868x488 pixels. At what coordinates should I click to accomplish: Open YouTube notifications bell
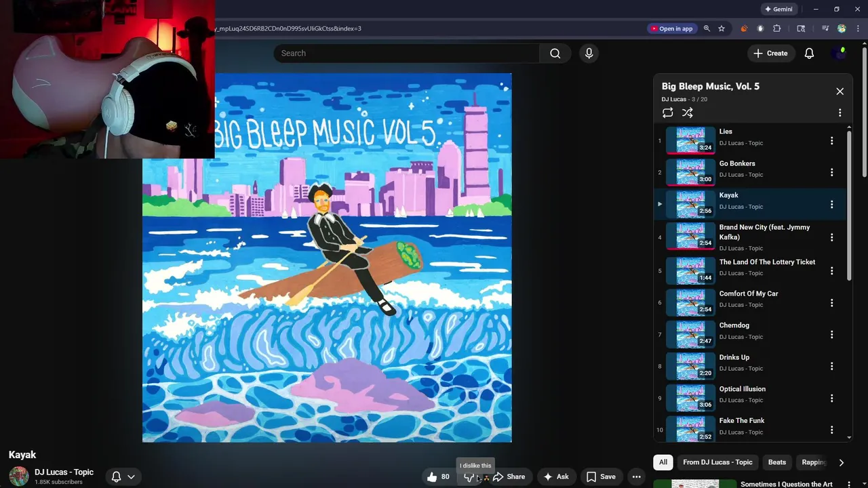(809, 54)
